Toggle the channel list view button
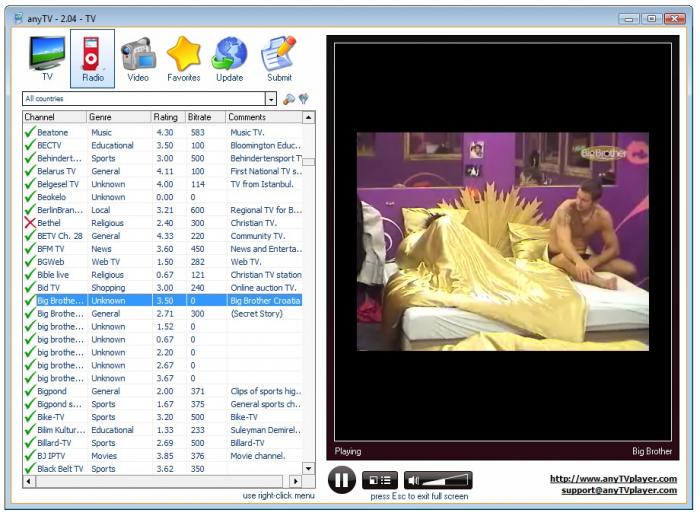The image size is (700, 516). point(379,480)
